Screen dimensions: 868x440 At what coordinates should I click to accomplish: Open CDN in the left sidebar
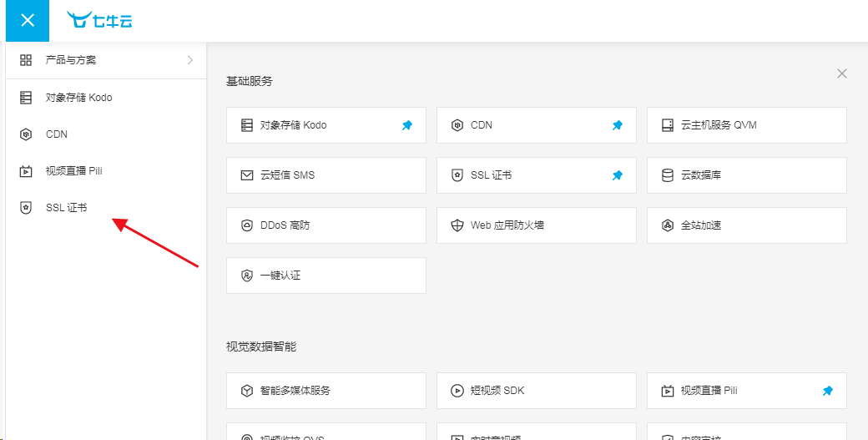click(x=106, y=134)
